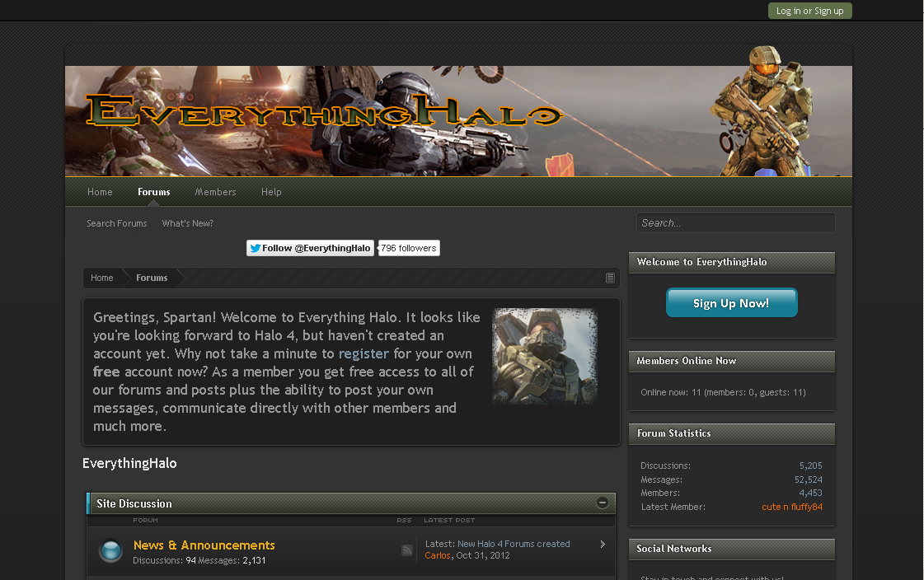Click the RSS column header

click(x=404, y=521)
